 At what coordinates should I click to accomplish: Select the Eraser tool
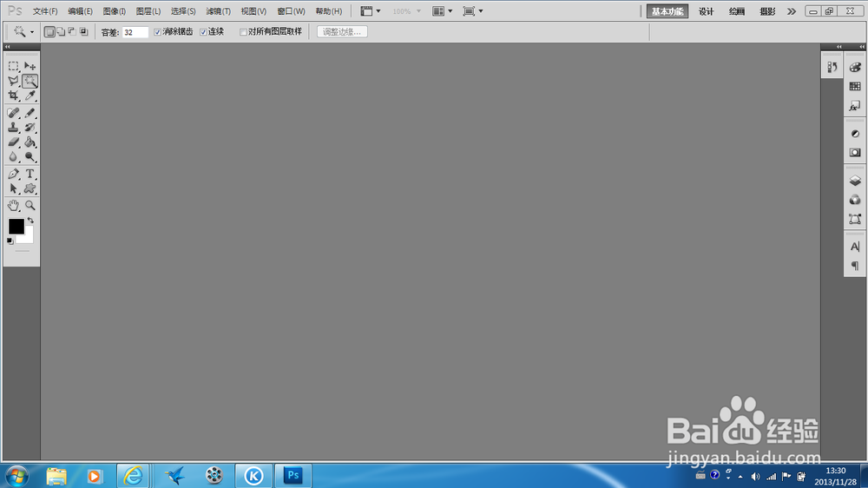pos(13,142)
